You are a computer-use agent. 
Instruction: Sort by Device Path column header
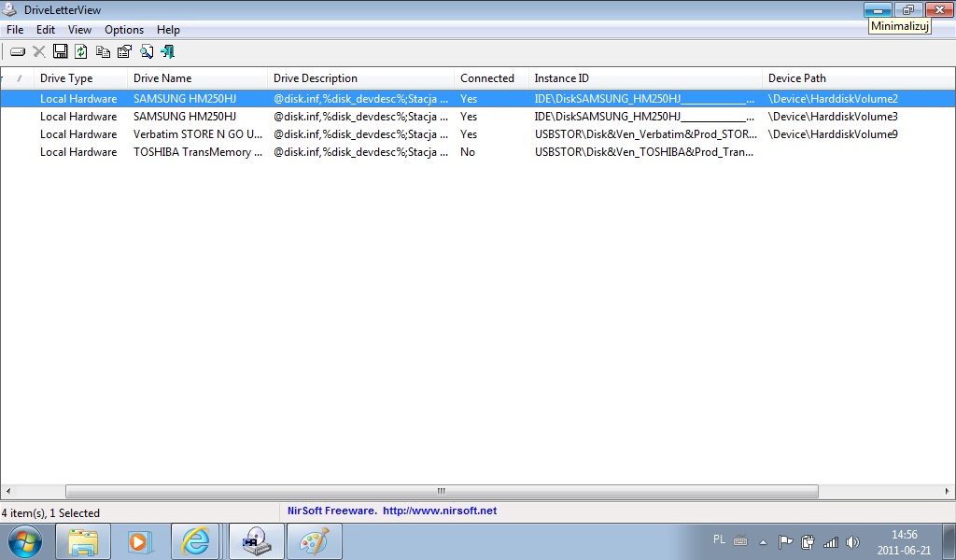point(859,78)
